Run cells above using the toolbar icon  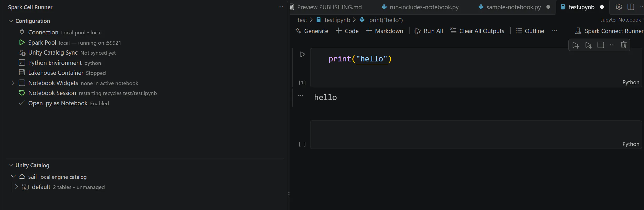pos(576,45)
